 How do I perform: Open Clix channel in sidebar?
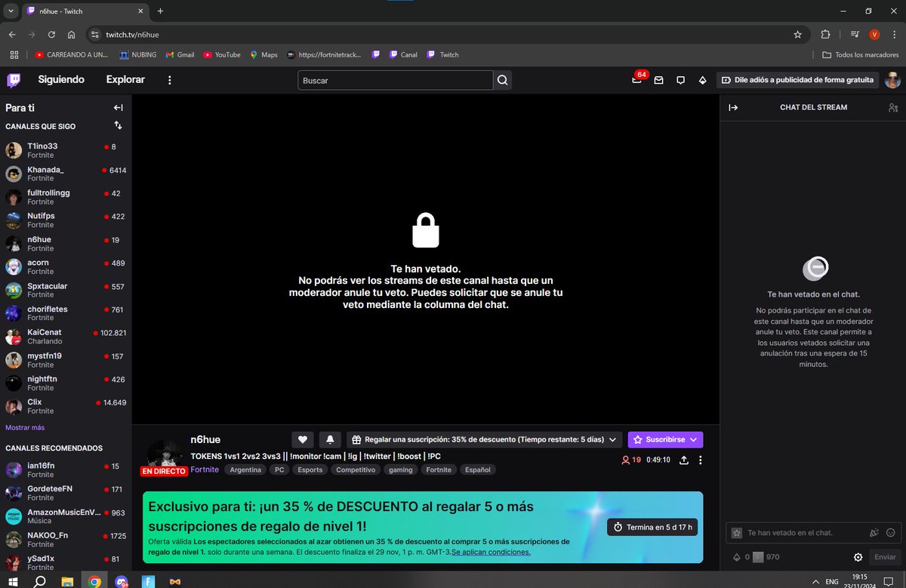click(x=66, y=406)
